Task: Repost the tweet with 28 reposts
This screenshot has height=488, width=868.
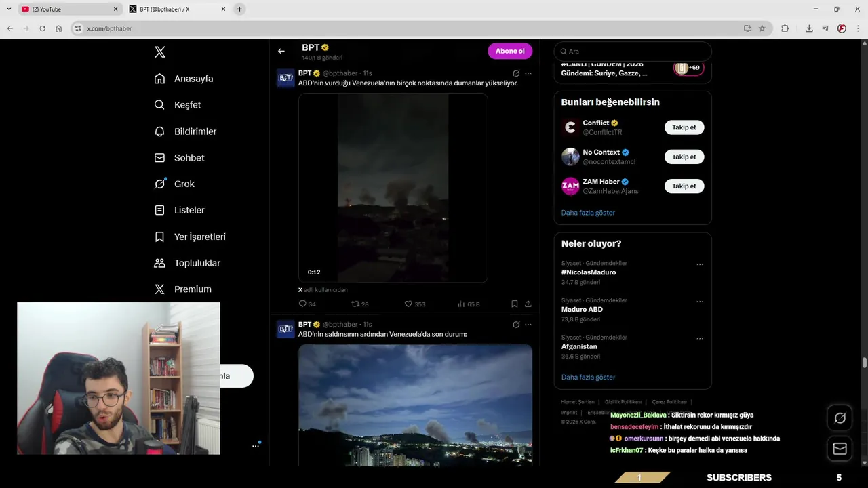Action: 360,304
